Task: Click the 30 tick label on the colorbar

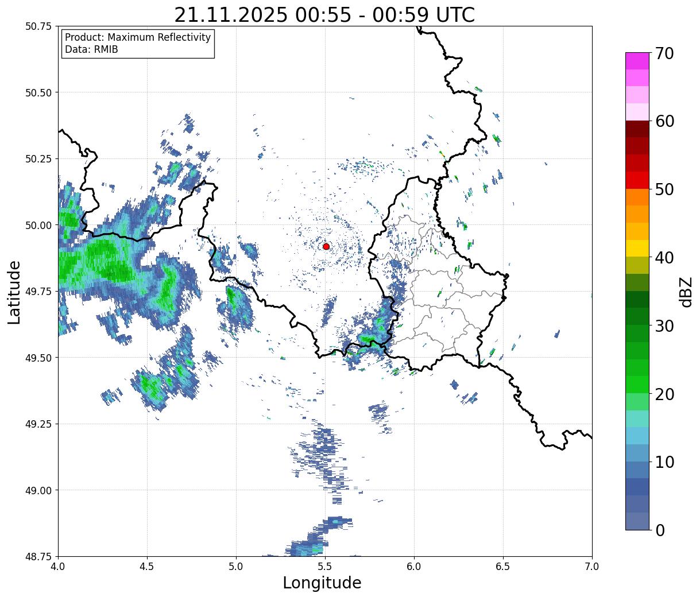Action: [x=664, y=326]
